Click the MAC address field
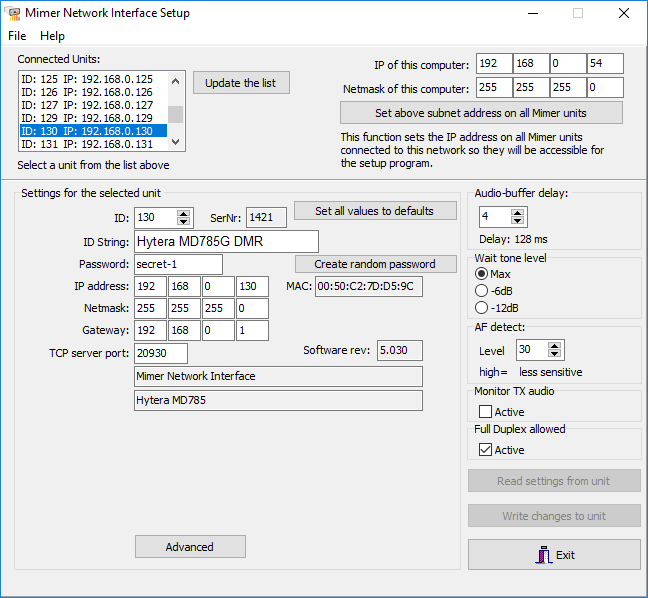The image size is (648, 598). [369, 287]
